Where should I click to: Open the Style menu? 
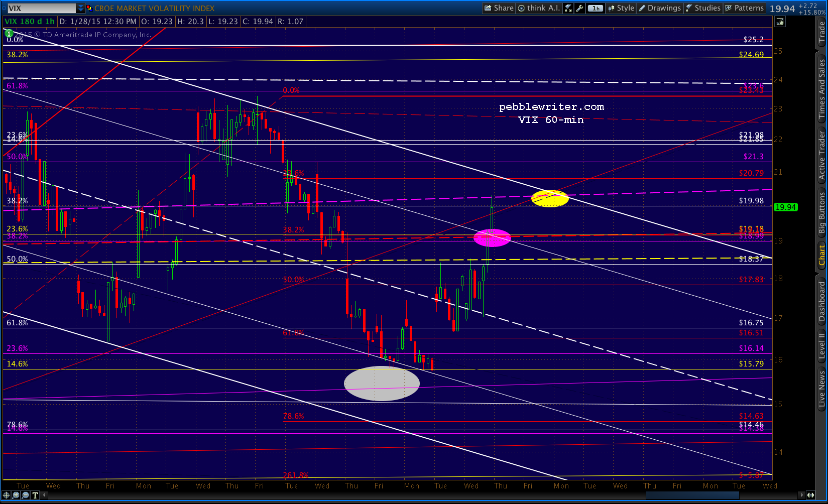(x=621, y=8)
